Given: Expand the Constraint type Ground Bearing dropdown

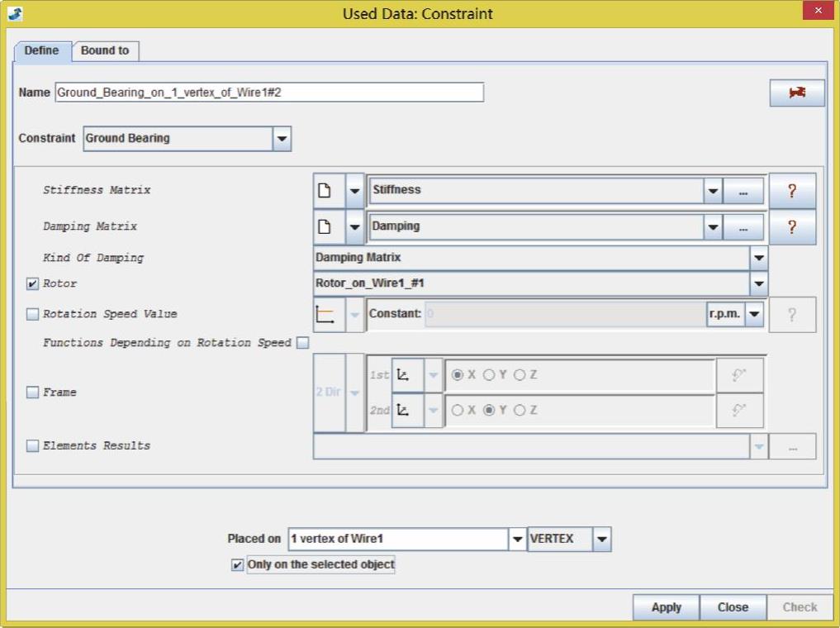Looking at the screenshot, I should [282, 139].
